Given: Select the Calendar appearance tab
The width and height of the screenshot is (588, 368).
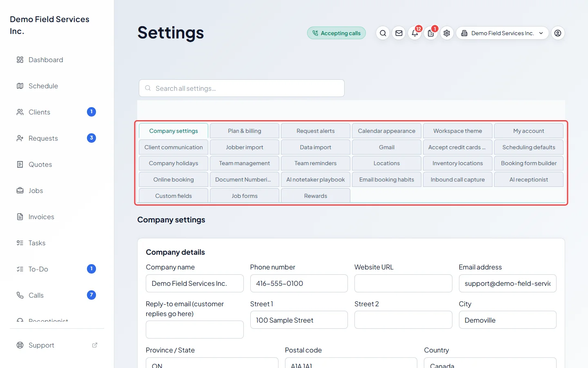Looking at the screenshot, I should pyautogui.click(x=387, y=131).
